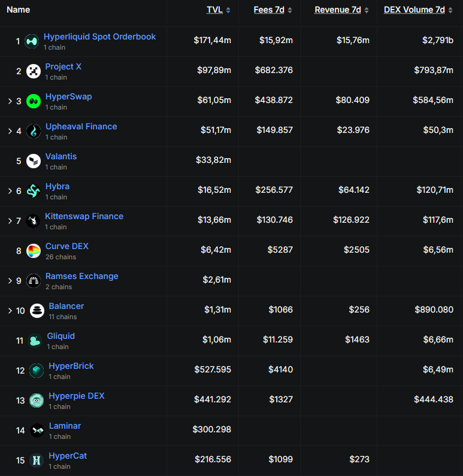463x476 pixels.
Task: Click the Fees 7d column header
Action: point(269,10)
